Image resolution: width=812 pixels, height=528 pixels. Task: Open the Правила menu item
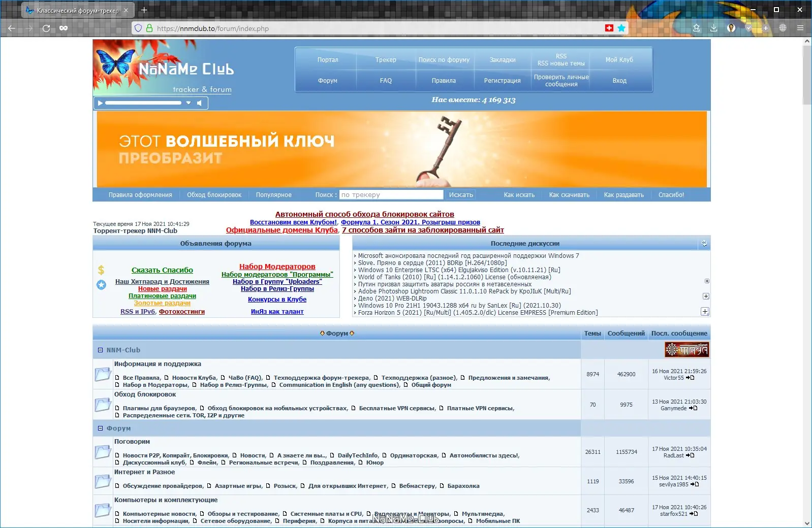tap(444, 81)
